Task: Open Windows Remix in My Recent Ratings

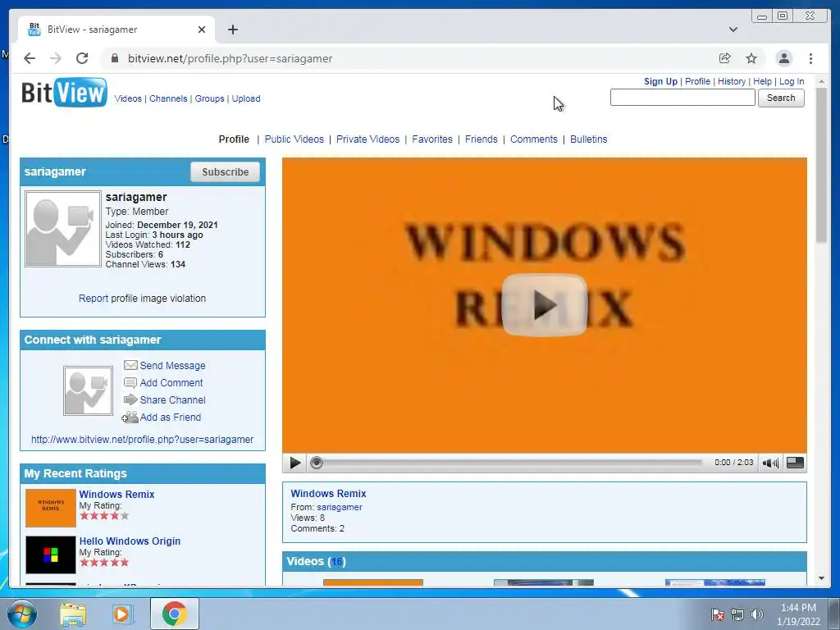Action: click(x=116, y=495)
